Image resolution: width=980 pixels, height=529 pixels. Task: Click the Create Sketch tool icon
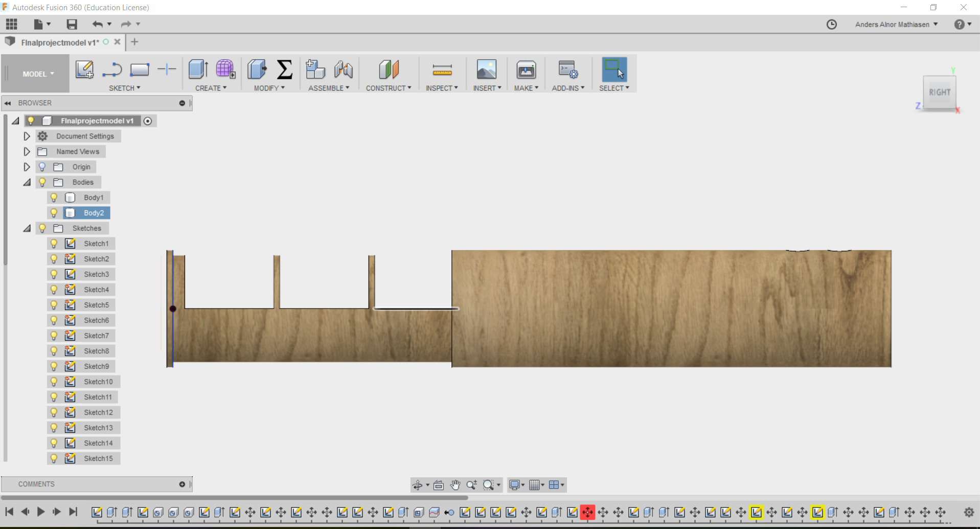(84, 70)
